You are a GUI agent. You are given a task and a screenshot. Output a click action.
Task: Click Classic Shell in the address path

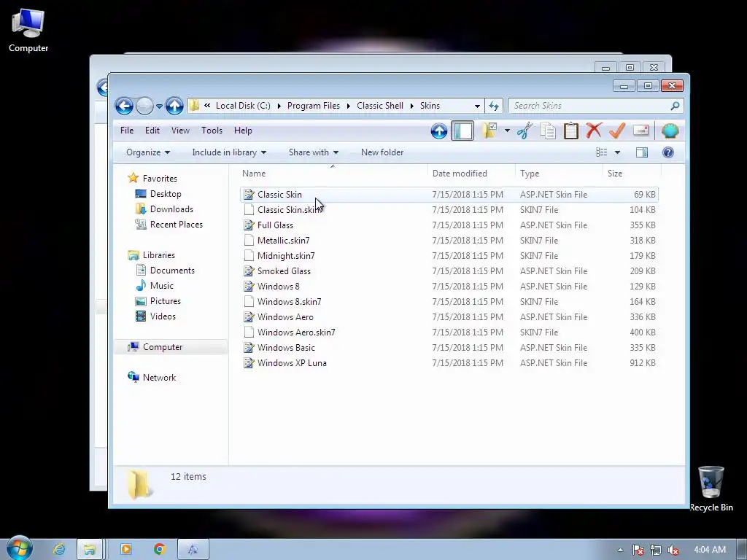click(379, 106)
